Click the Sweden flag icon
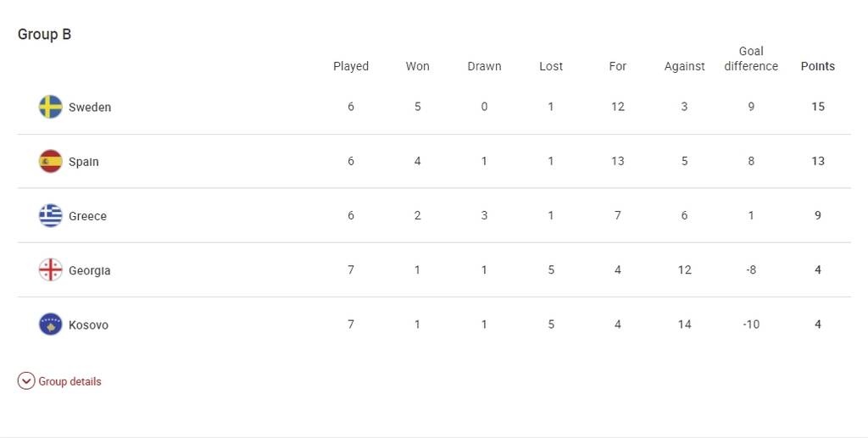Screen dimensions: 868x438 click(x=51, y=107)
